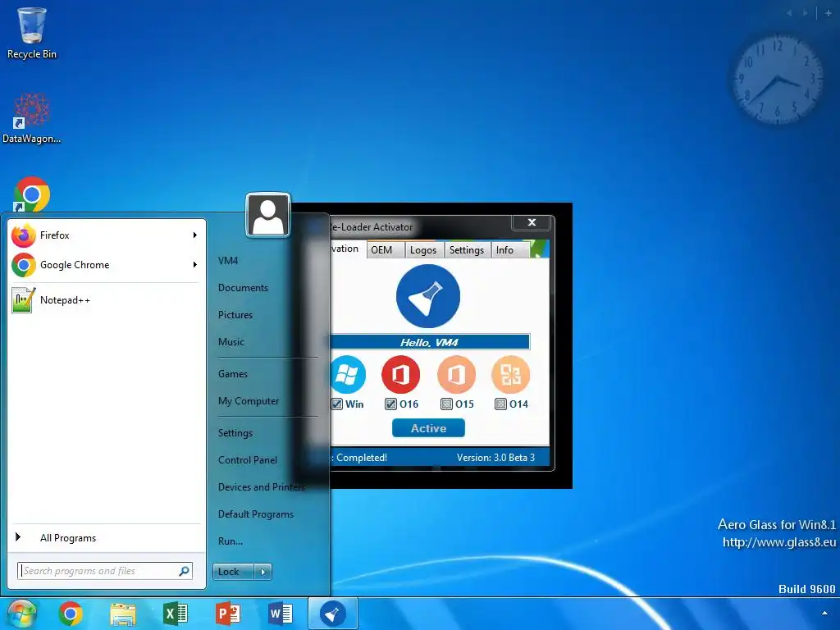This screenshot has height=630, width=840.
Task: Open the DataWagon desktop shortcut
Action: [32, 118]
